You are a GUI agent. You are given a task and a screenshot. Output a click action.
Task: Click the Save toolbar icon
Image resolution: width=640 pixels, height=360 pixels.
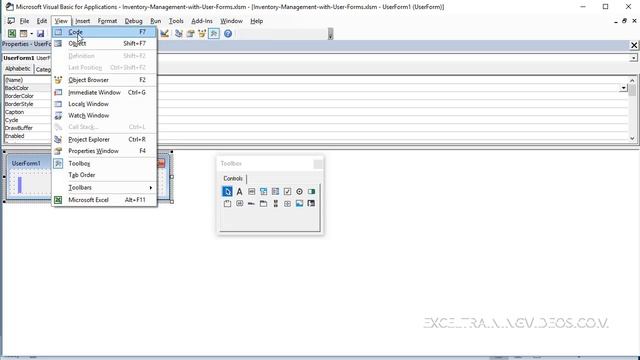[x=40, y=33]
